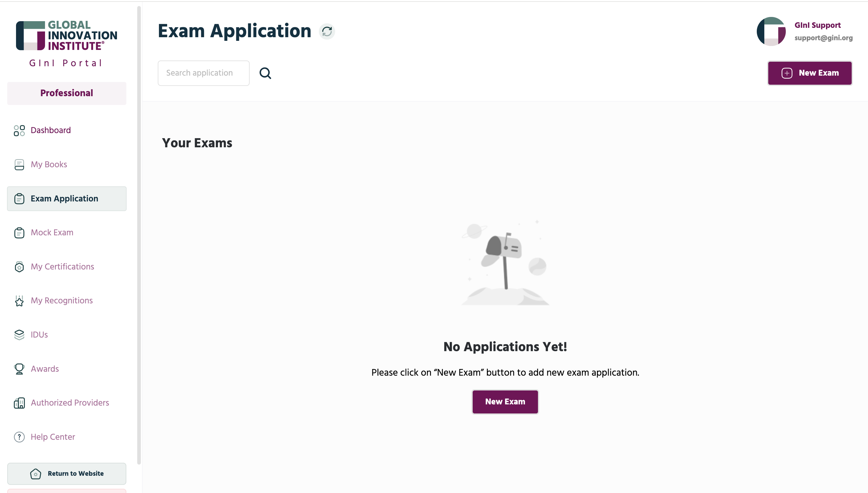Select the Professional tab in sidebar
The height and width of the screenshot is (493, 868).
point(66,93)
